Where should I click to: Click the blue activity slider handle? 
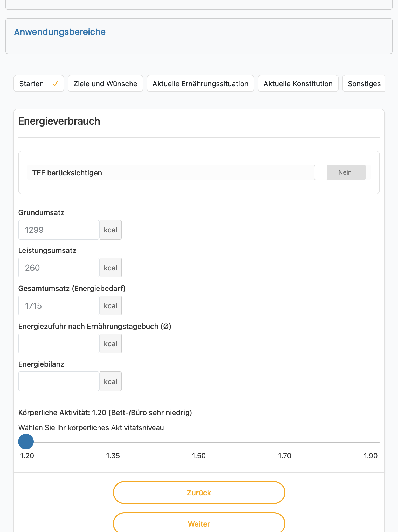26,442
